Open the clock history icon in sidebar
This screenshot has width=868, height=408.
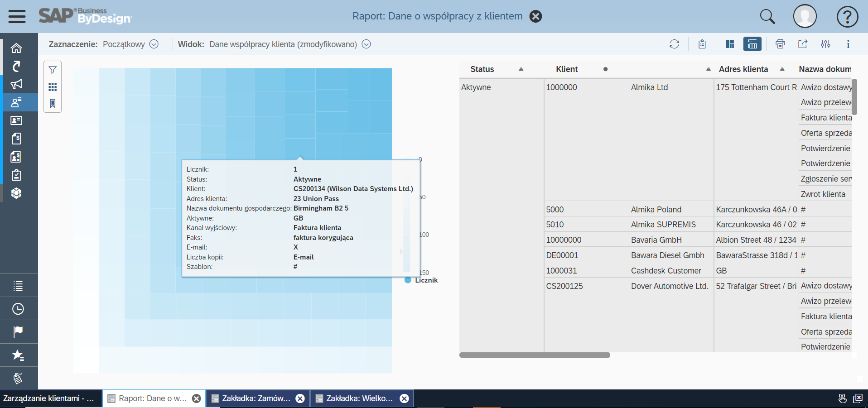18,309
